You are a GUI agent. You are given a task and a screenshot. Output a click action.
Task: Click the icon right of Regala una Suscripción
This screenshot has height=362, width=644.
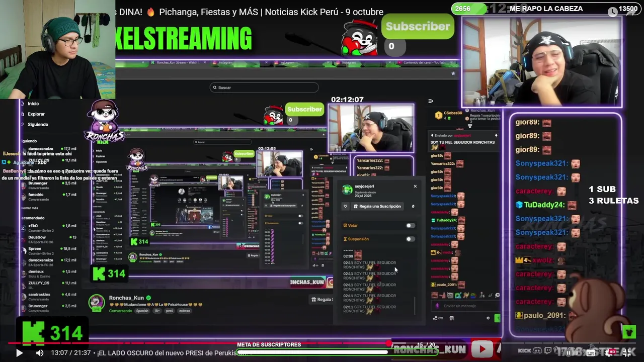(x=413, y=206)
